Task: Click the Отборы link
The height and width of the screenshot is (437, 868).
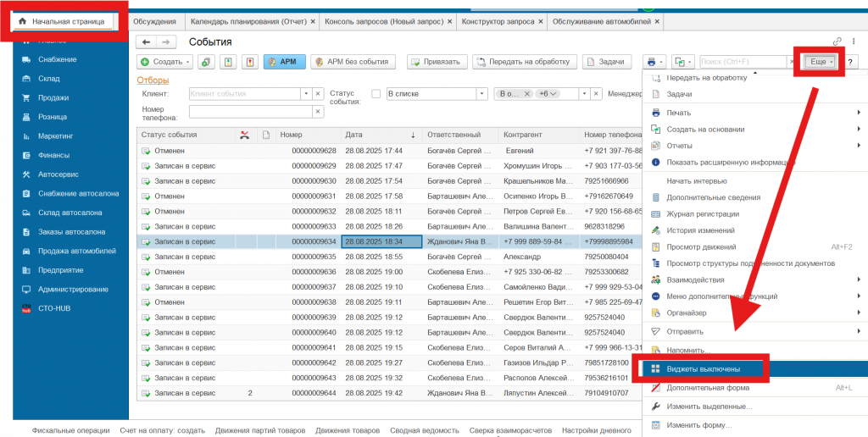Action: point(153,80)
